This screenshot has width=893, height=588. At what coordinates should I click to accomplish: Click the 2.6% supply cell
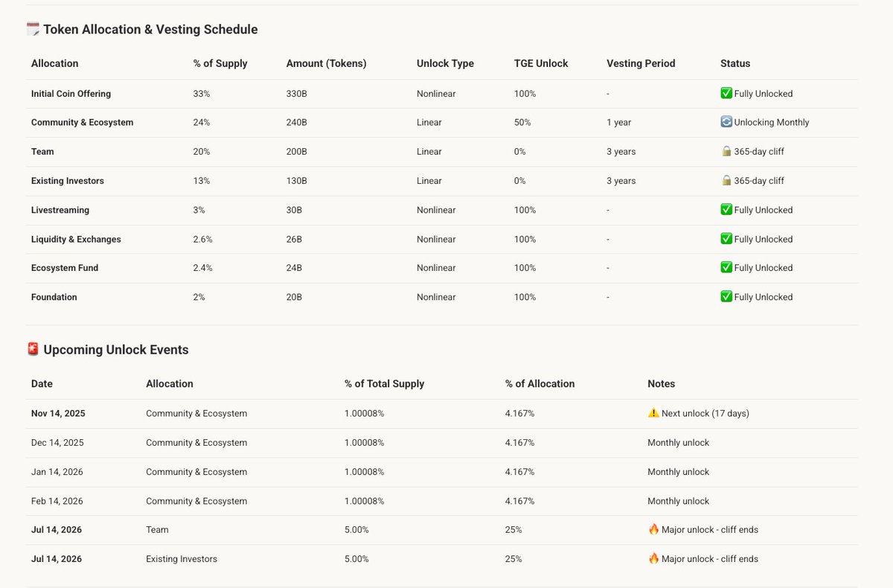click(x=202, y=239)
